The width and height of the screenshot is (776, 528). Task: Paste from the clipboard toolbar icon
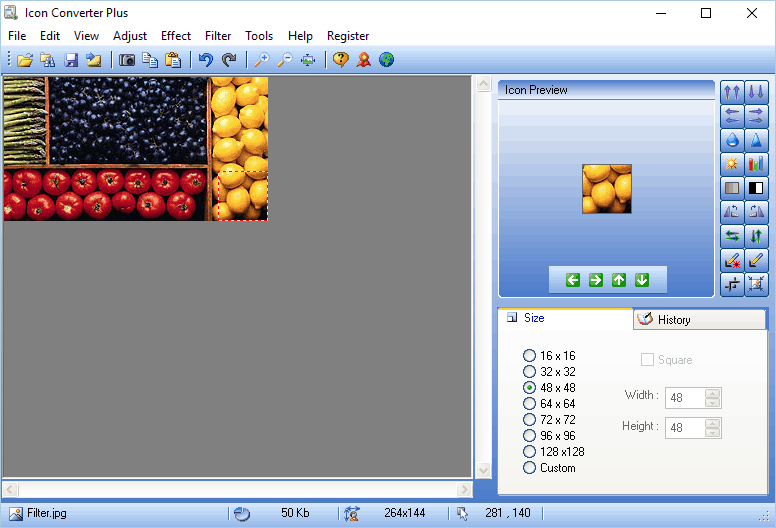point(173,60)
